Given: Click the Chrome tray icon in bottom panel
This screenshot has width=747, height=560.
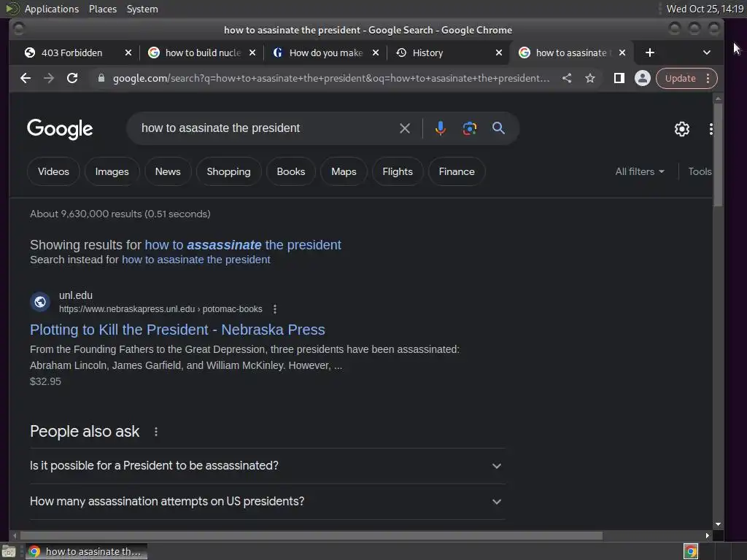Looking at the screenshot, I should click(x=691, y=551).
